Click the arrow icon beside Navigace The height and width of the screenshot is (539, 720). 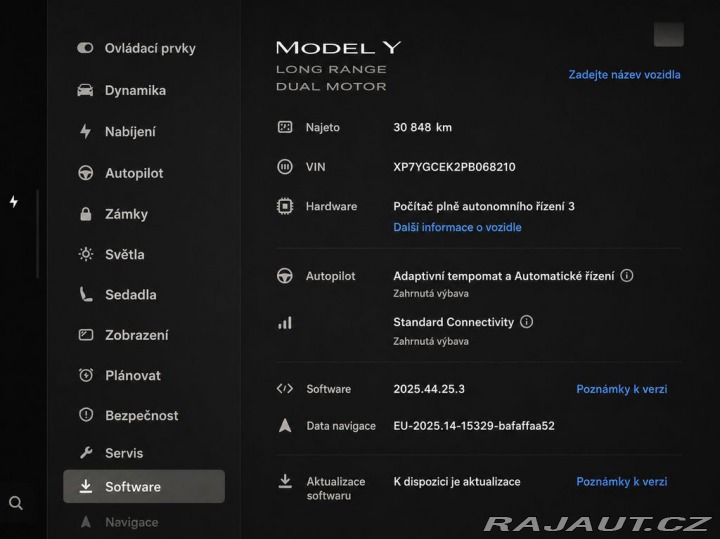click(85, 522)
